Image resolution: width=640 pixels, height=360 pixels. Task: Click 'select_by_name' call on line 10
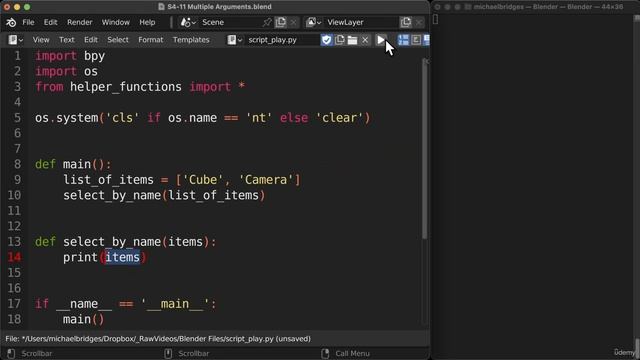[112, 196]
